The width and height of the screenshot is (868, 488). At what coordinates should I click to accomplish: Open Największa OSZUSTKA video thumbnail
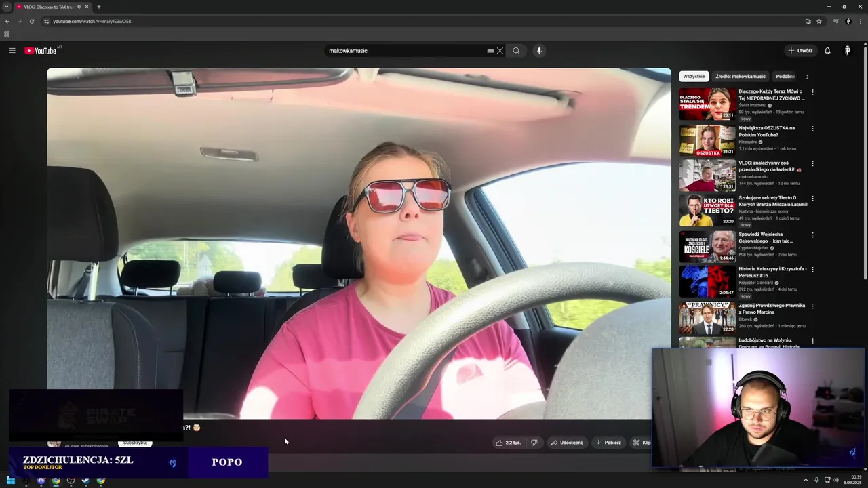coord(707,140)
